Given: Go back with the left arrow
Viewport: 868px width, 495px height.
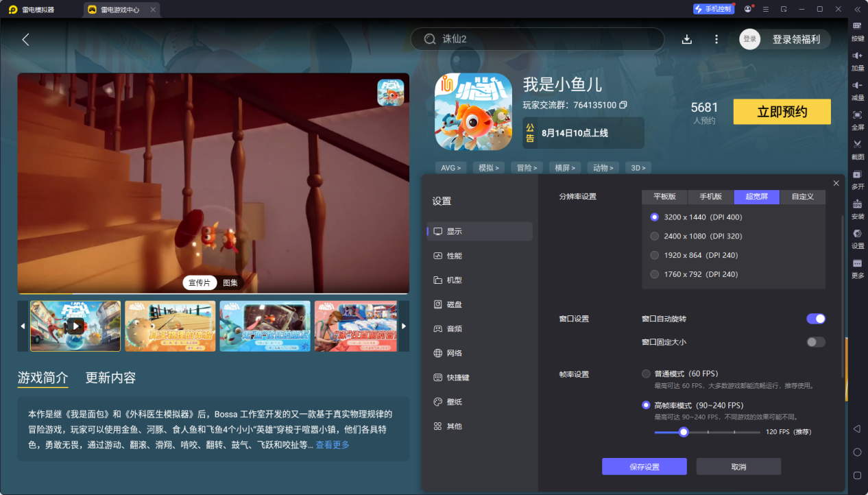Looking at the screenshot, I should [x=25, y=39].
